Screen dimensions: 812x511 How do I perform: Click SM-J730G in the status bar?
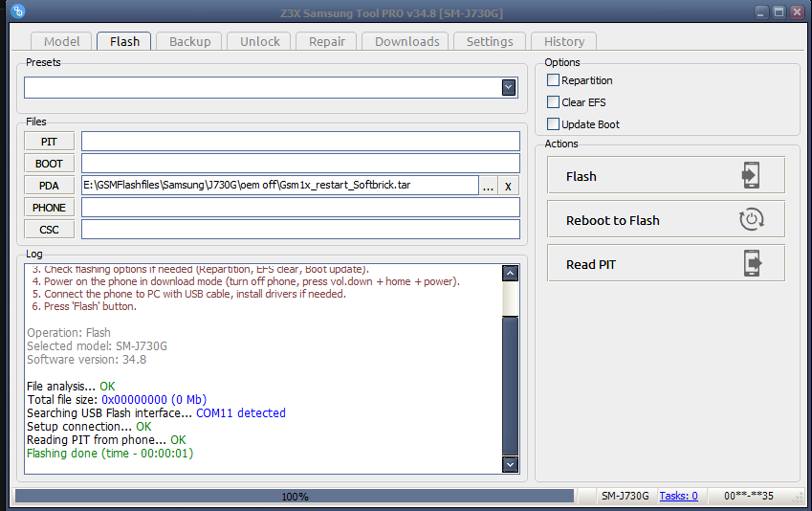(625, 496)
